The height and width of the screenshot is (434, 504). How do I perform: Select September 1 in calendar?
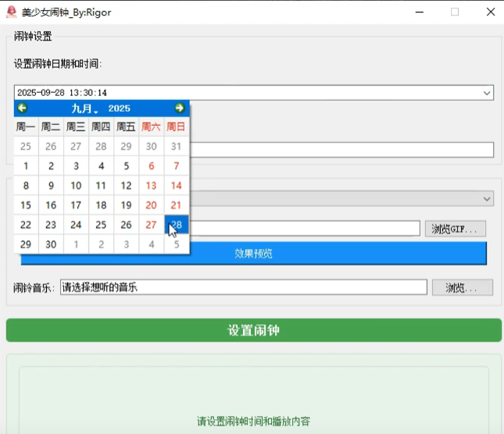(x=26, y=166)
